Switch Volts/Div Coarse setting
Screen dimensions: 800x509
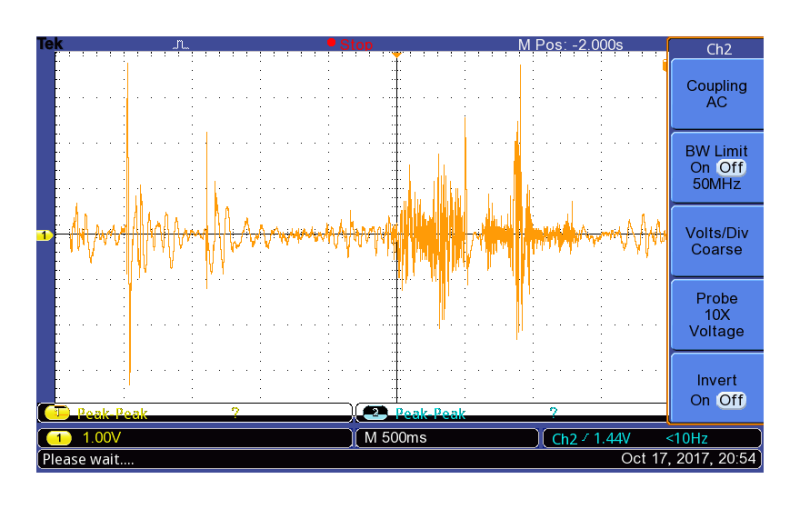tap(716, 241)
